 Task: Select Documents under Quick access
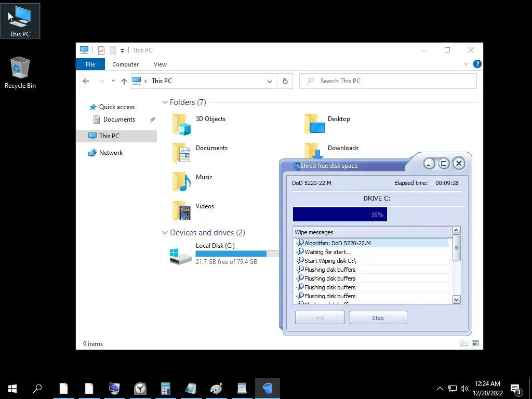119,119
